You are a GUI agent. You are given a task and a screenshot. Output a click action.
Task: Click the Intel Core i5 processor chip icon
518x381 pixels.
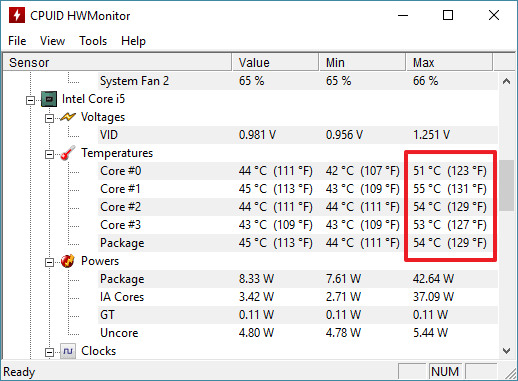pos(49,99)
